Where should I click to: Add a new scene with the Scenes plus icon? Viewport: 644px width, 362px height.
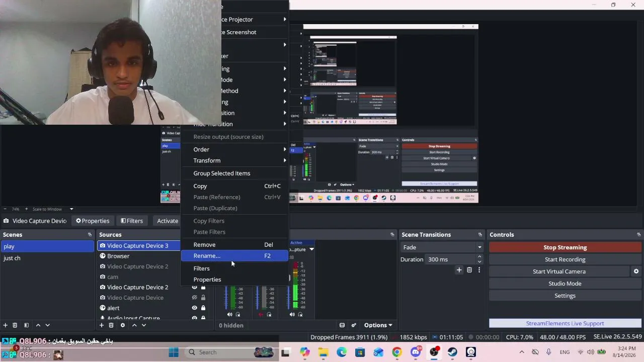pyautogui.click(x=5, y=325)
